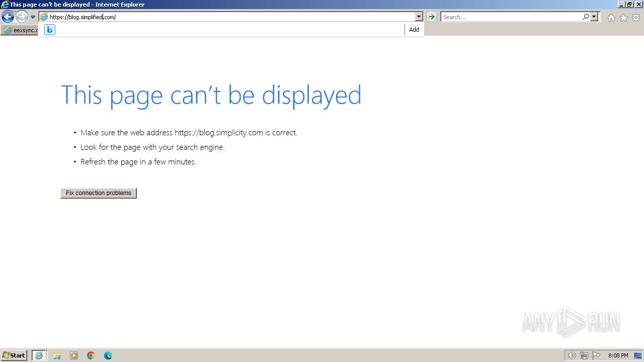Viewport: 644px width, 362px height.
Task: Click the Forward navigation arrow
Action: coord(22,17)
